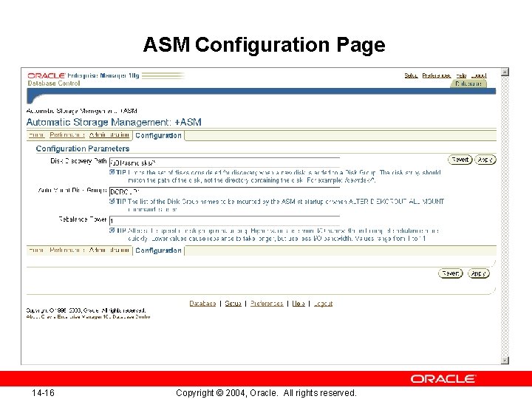Screen dimensions: 532x399
Task: Open Help link in footer
Action: click(299, 304)
